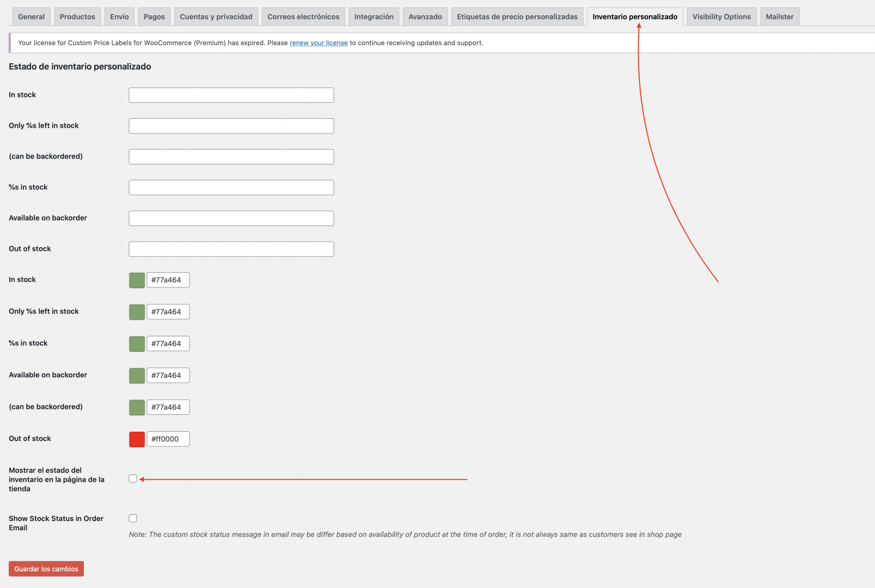Image resolution: width=875 pixels, height=588 pixels.
Task: Click the Show Stock Status in Order Email label
Action: (56, 523)
